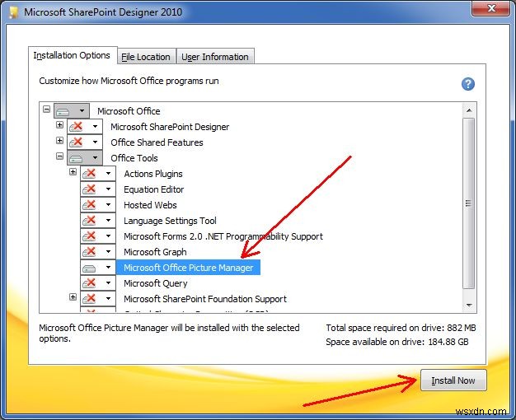
Task: Collapse the Microsoft Office tree node
Action: (x=47, y=109)
